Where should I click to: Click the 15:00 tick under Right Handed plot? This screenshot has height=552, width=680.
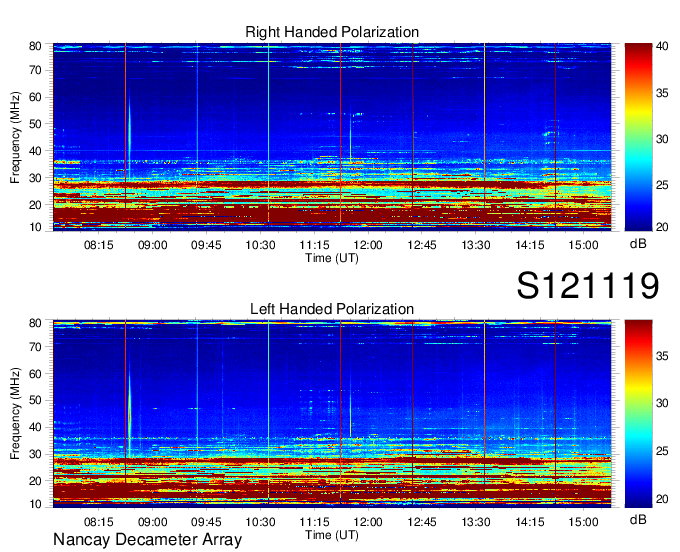(x=583, y=245)
